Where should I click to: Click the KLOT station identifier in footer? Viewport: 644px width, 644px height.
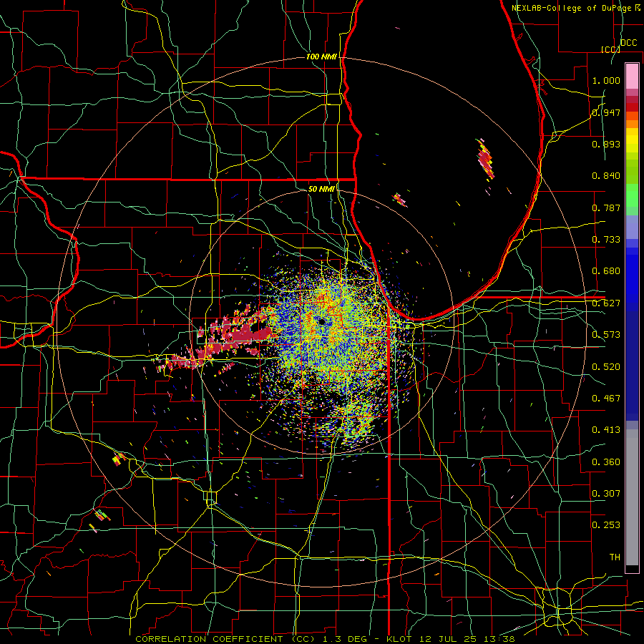click(400, 639)
